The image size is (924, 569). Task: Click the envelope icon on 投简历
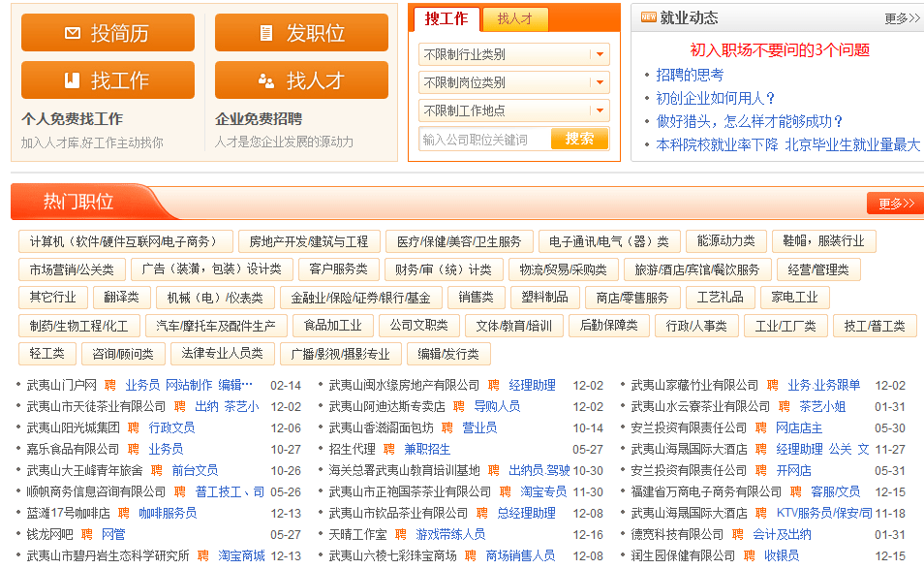click(73, 32)
